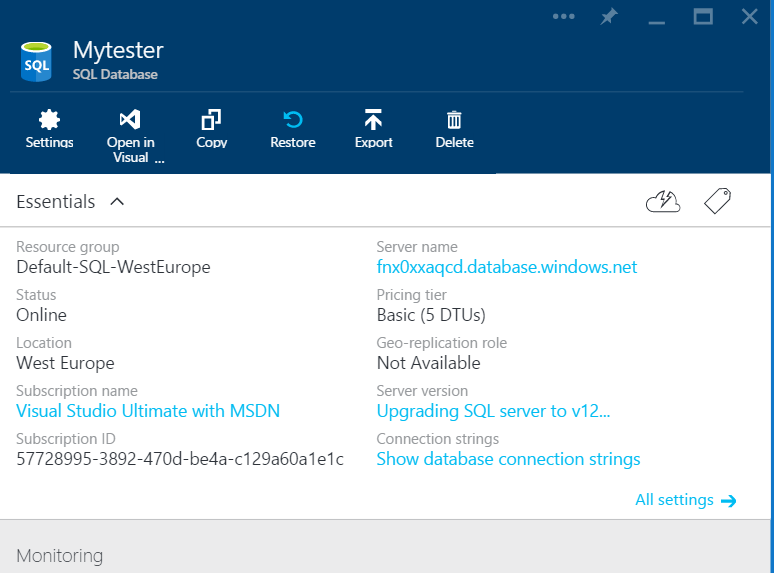Pin this blade to the dashboard
The width and height of the screenshot is (774, 573).
pyautogui.click(x=608, y=17)
